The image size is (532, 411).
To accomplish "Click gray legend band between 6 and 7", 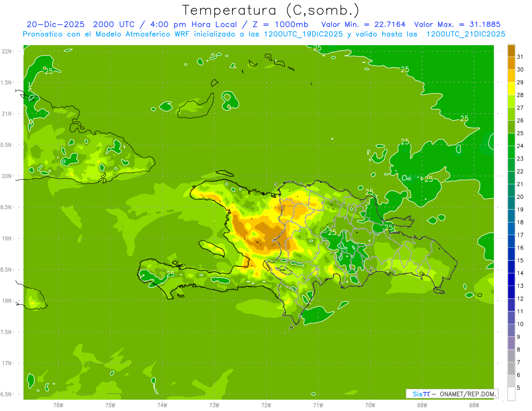I will click(x=511, y=368).
